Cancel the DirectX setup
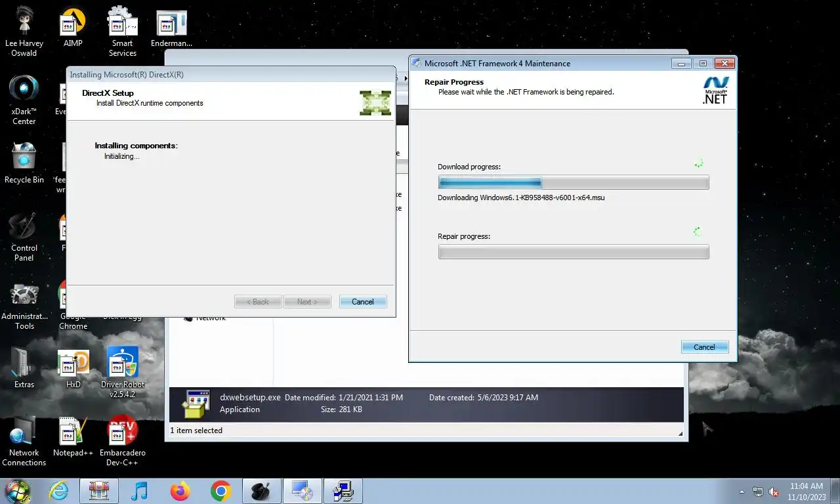Viewport: 840px width, 504px height. click(363, 302)
